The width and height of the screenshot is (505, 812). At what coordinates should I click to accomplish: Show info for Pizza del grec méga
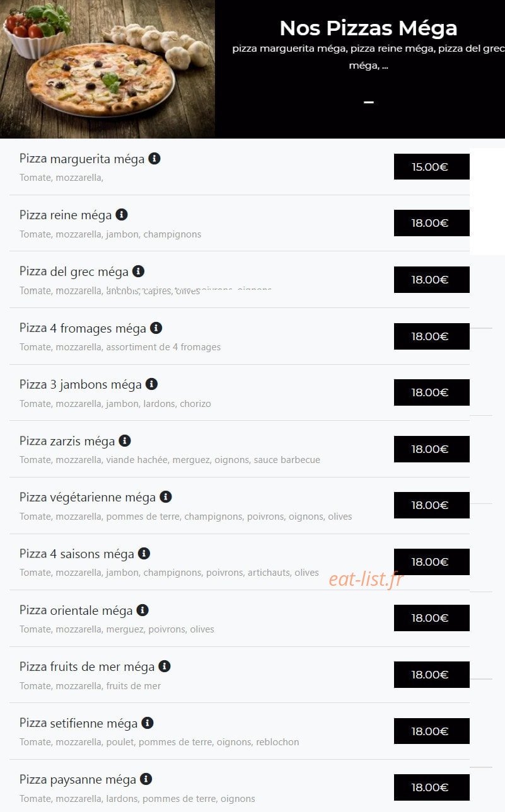point(138,272)
